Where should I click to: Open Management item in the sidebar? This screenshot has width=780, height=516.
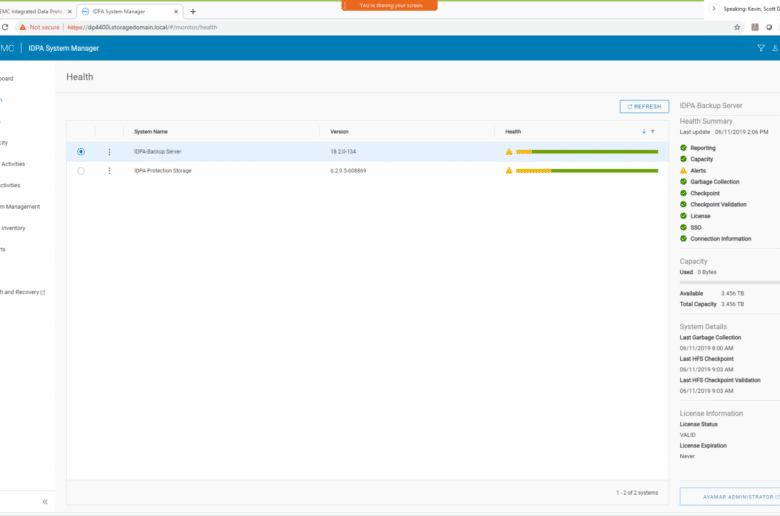coord(20,206)
